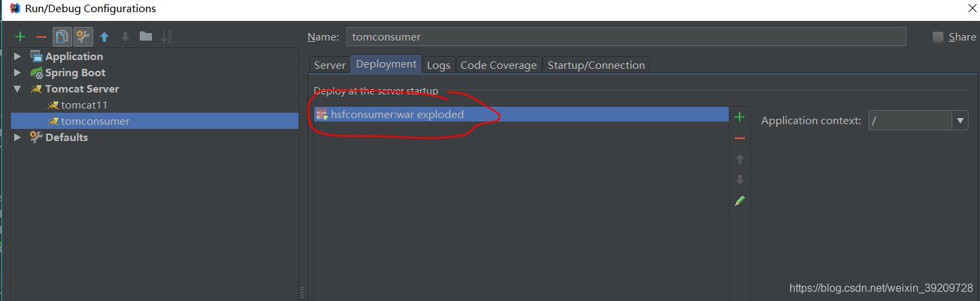Screen dimensions: 980x301
Task: Click the Defaults wrench icon in tree
Action: (x=36, y=138)
